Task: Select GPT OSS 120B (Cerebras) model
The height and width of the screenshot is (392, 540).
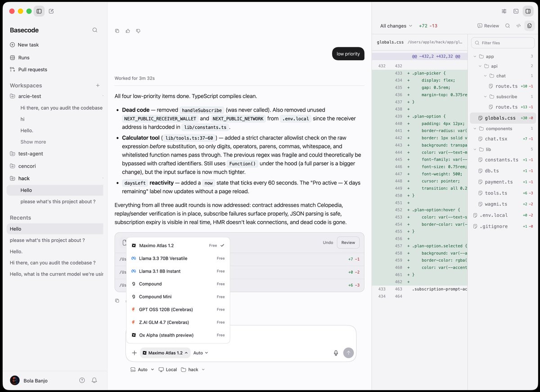Action: click(178, 309)
